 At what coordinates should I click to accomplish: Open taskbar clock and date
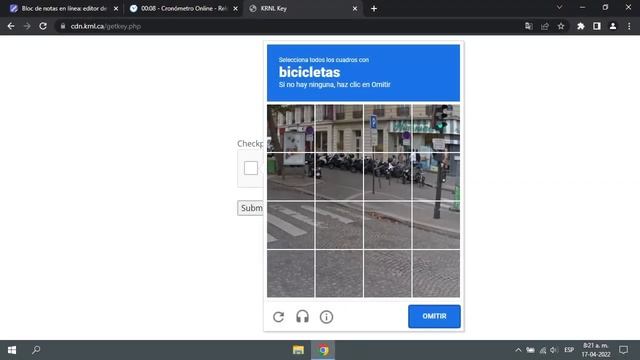[x=596, y=350]
